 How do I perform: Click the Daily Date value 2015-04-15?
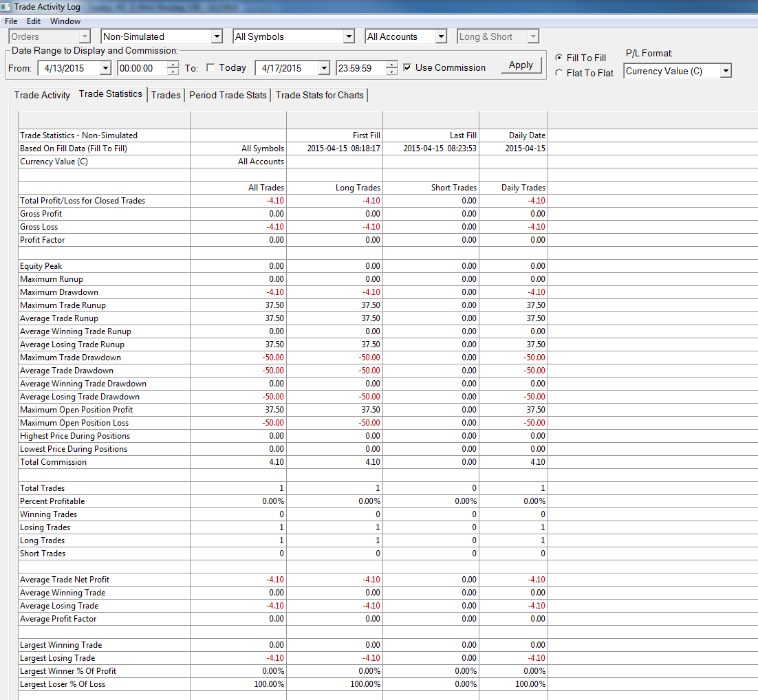point(526,149)
